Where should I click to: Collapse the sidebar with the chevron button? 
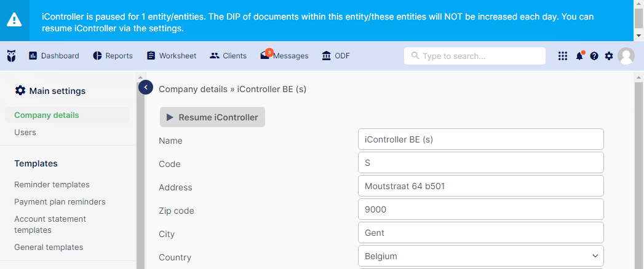pyautogui.click(x=146, y=87)
